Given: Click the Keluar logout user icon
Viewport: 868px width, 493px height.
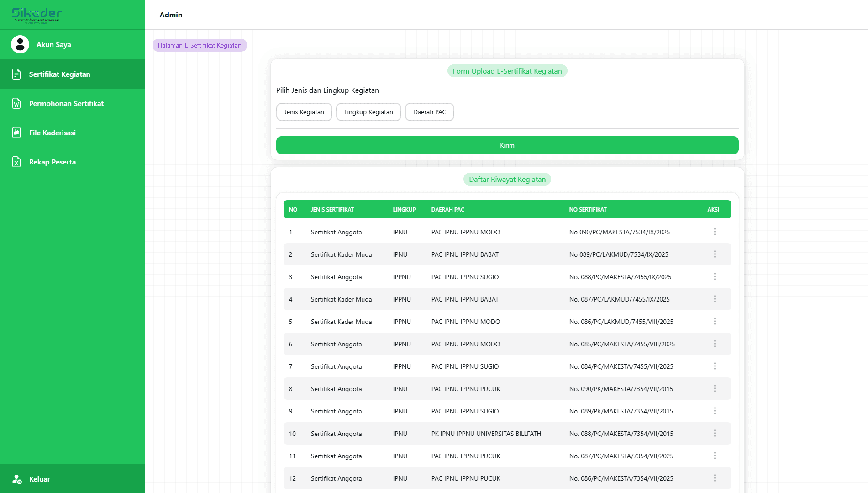Looking at the screenshot, I should 17,479.
